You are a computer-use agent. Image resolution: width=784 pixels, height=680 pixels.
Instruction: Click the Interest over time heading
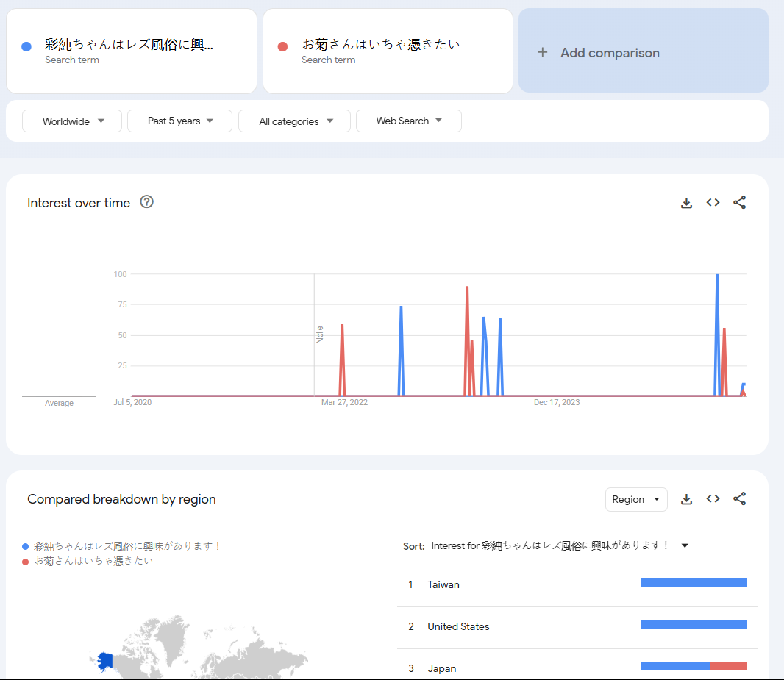pos(79,203)
